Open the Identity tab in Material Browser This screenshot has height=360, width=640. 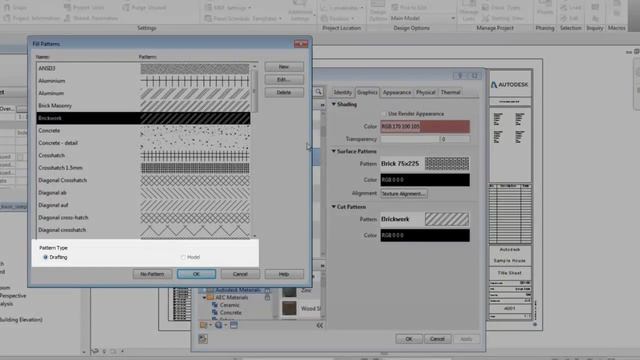(x=342, y=92)
